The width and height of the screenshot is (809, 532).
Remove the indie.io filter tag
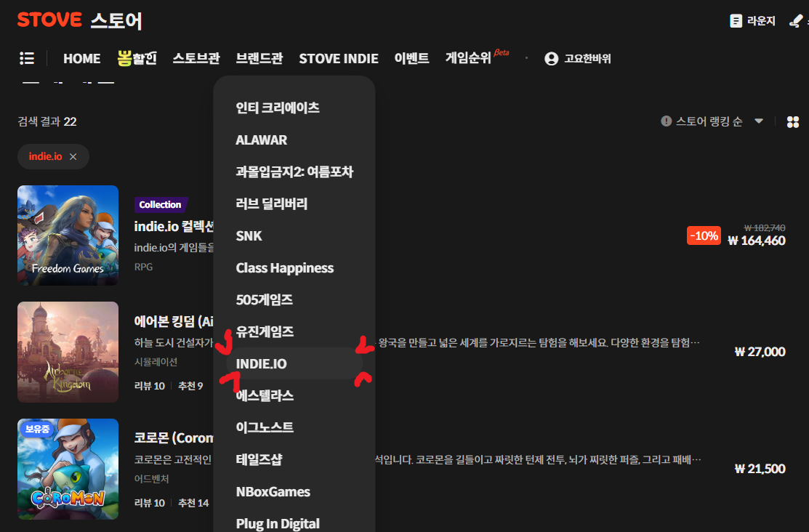(73, 157)
